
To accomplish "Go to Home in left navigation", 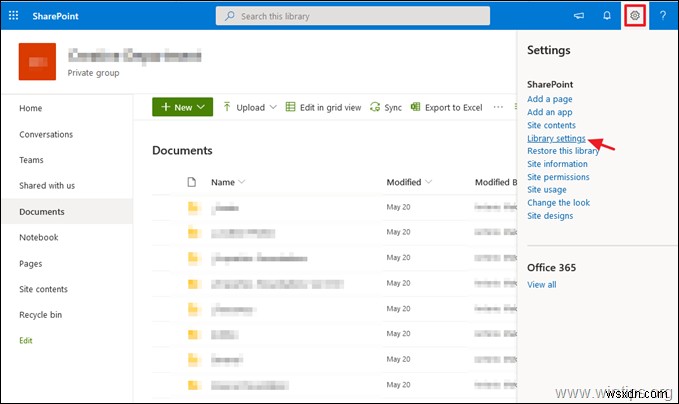I will click(x=30, y=108).
